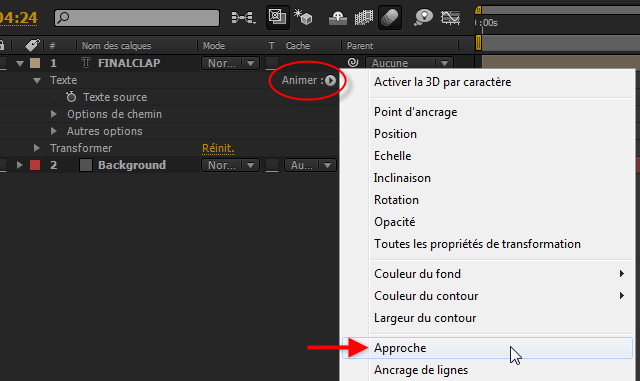The image size is (640, 381).
Task: Select the Background layer name
Action: click(132, 165)
